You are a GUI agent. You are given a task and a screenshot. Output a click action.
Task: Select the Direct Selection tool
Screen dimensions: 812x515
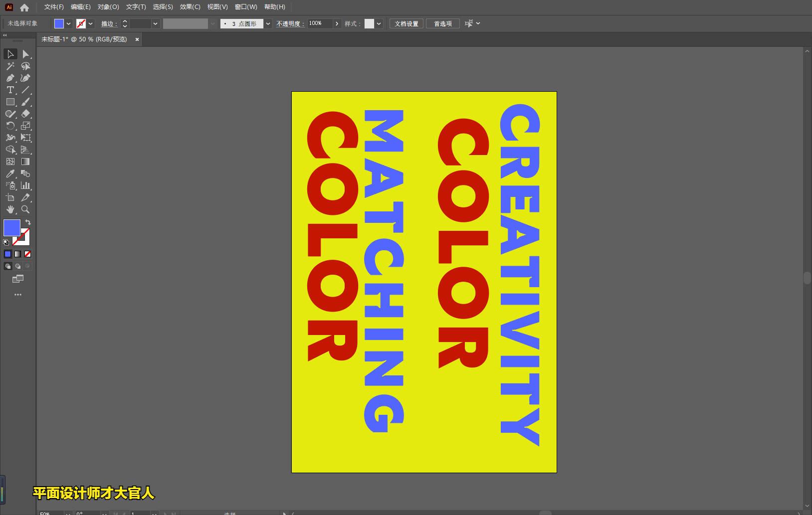click(x=25, y=54)
